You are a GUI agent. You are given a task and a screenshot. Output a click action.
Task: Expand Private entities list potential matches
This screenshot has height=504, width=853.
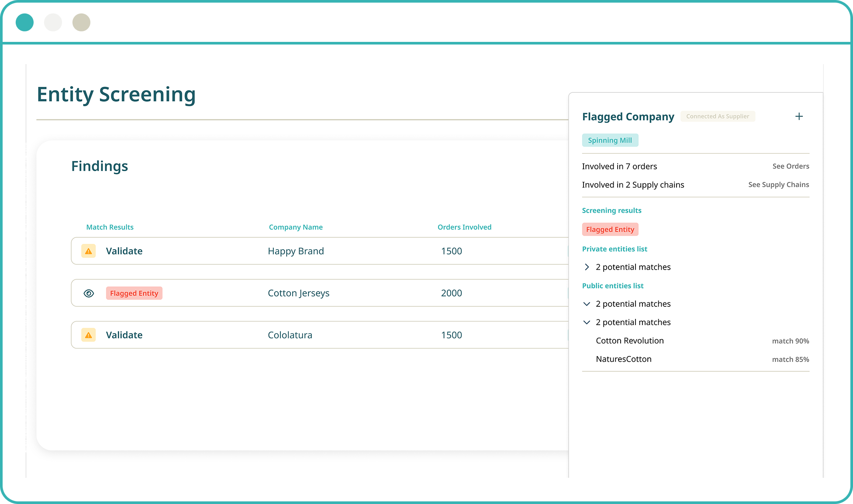pos(587,267)
